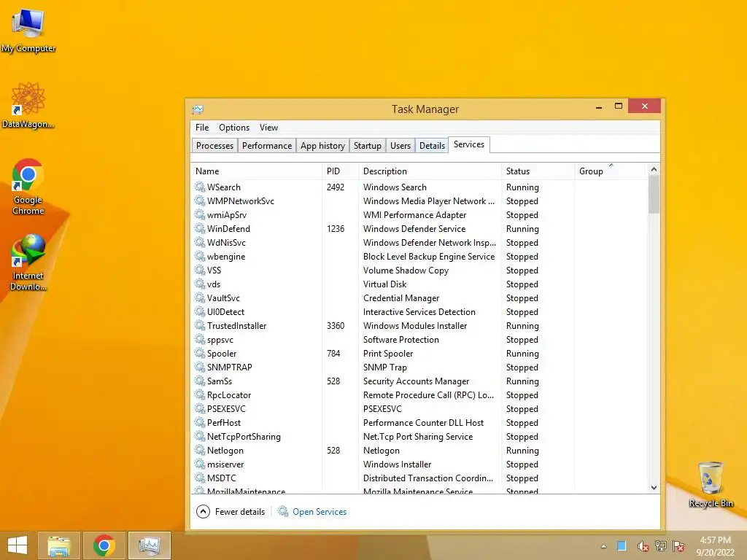
Task: Click the Windows Start button
Action: [18, 545]
